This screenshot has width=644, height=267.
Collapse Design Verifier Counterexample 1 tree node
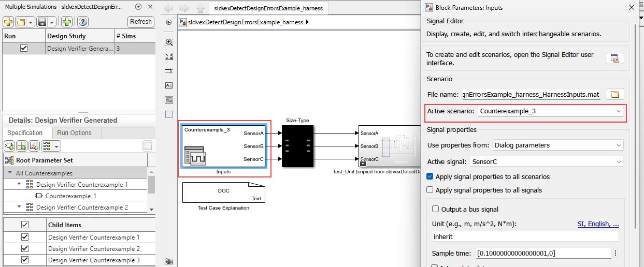(x=20, y=184)
